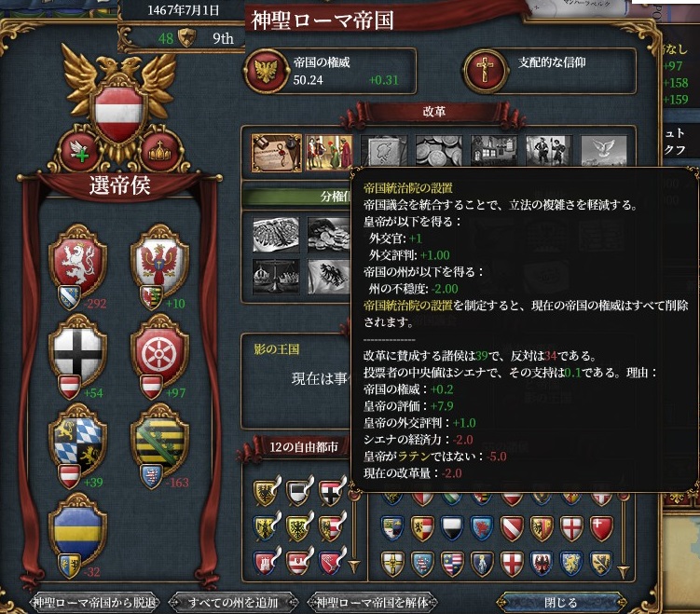Click the dove with green plus icon

coord(80,150)
